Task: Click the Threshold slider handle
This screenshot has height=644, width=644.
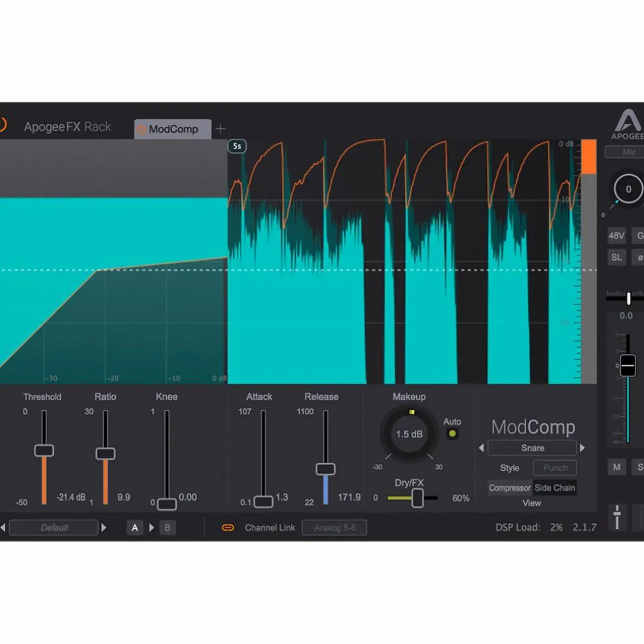Action: (x=44, y=450)
